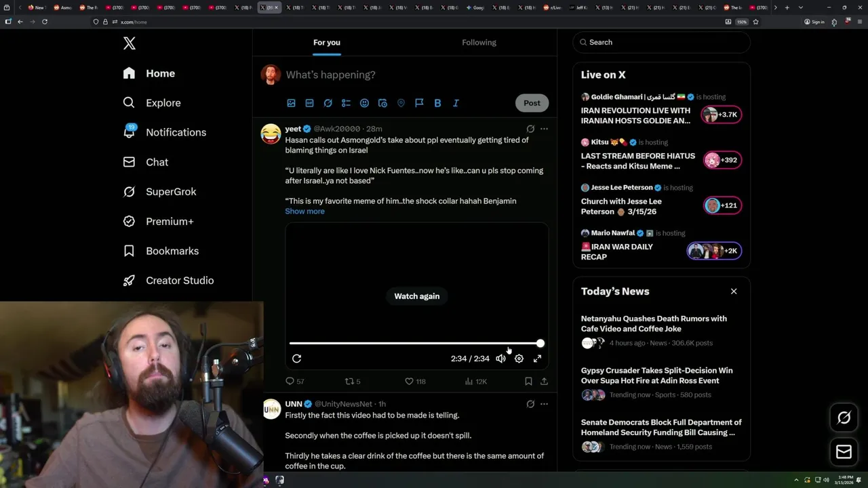Open Bookmarks in the sidebar
868x488 pixels.
click(161, 251)
